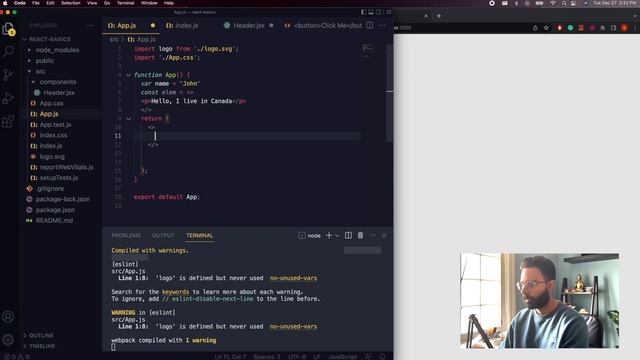Screen dimensions: 640x360
Task: Close the terminal panel
Action: pos(384,236)
